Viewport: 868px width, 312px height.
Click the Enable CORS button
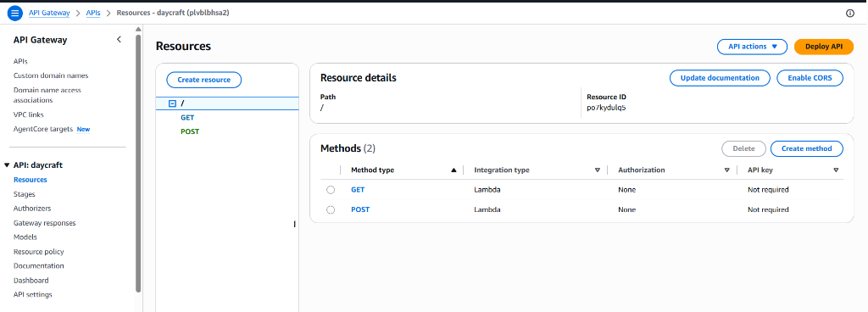click(x=810, y=78)
